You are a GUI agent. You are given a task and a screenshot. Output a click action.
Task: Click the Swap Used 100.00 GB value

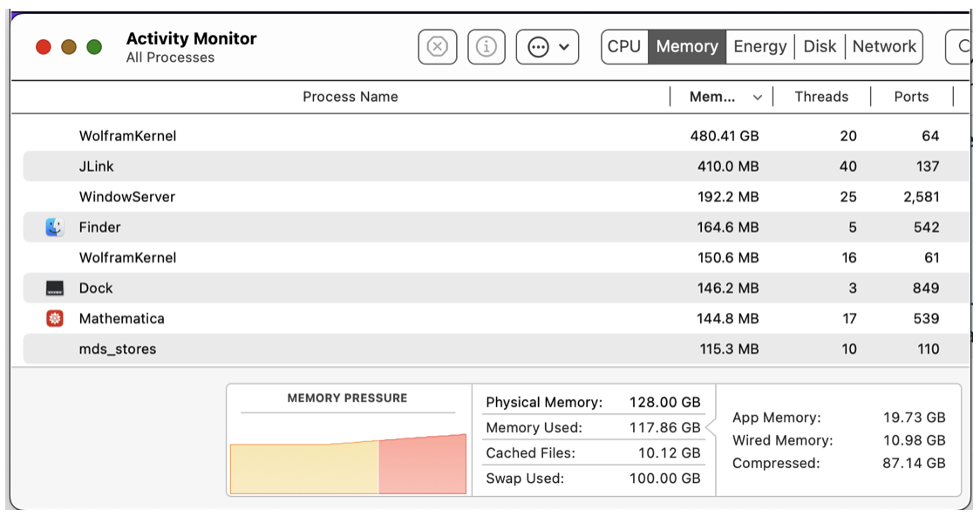coord(665,479)
